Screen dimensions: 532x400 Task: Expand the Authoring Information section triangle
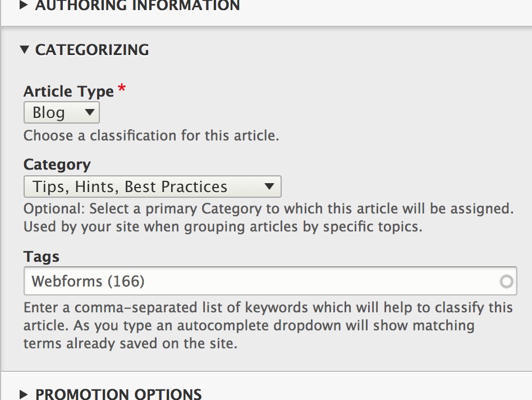pos(24,6)
